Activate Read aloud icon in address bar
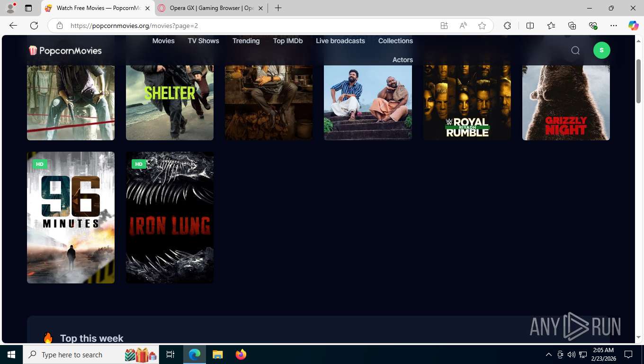 tap(463, 26)
